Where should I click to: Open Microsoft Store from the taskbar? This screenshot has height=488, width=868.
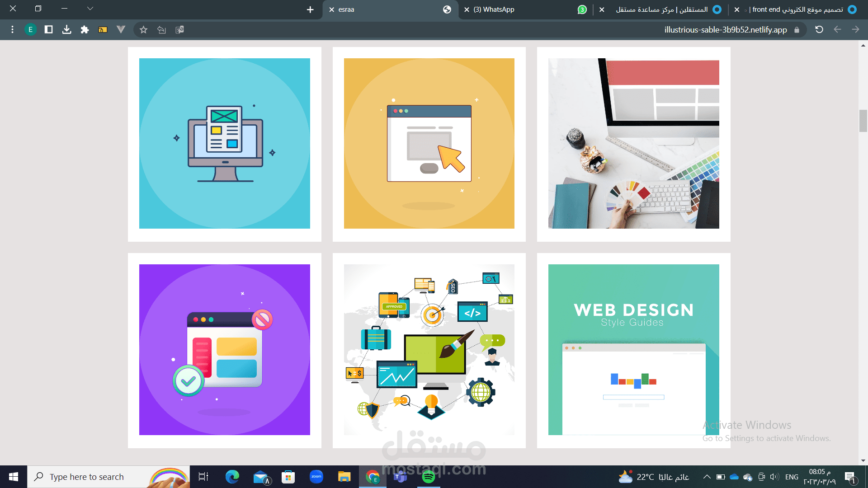click(x=288, y=477)
